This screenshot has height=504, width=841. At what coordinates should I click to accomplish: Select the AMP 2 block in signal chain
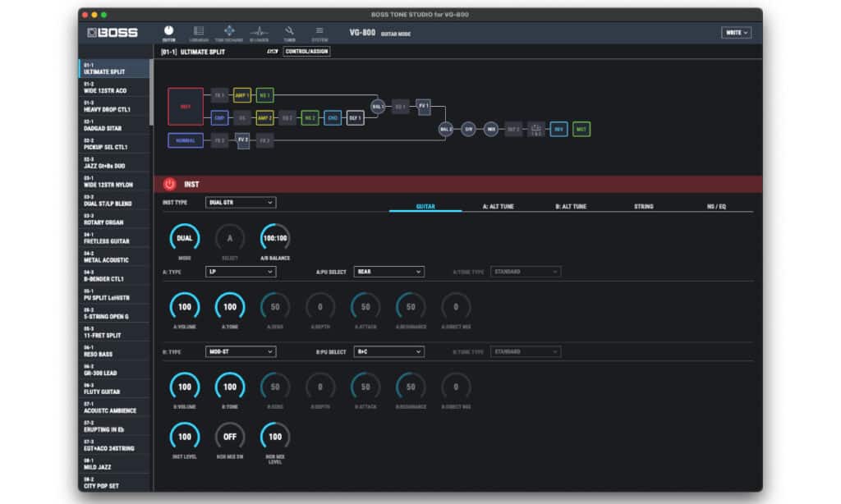point(264,118)
